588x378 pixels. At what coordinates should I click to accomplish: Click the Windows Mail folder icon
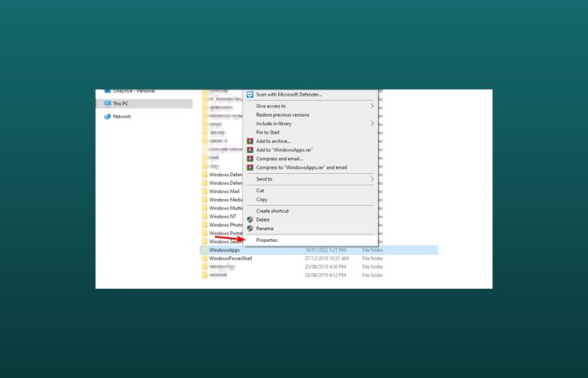click(x=205, y=192)
